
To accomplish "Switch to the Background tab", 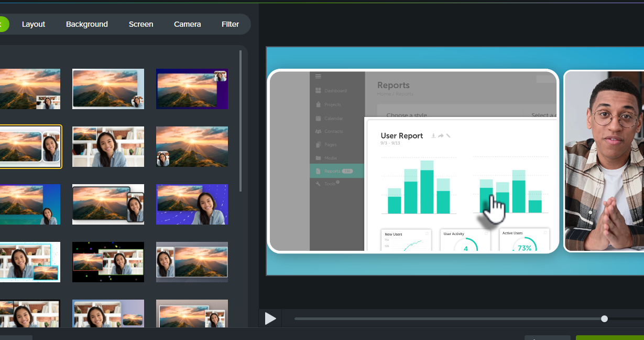I will click(87, 24).
